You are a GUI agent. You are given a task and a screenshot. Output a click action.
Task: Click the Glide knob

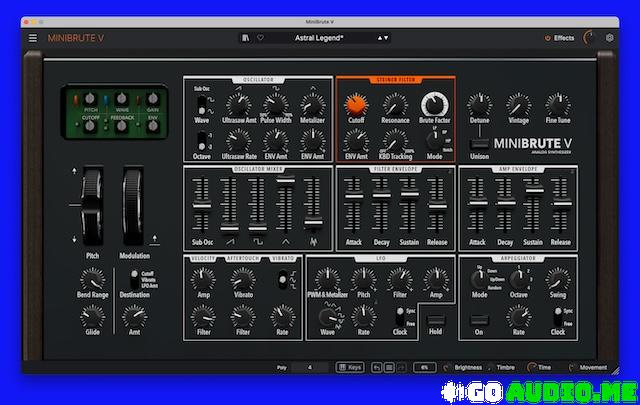pos(93,317)
